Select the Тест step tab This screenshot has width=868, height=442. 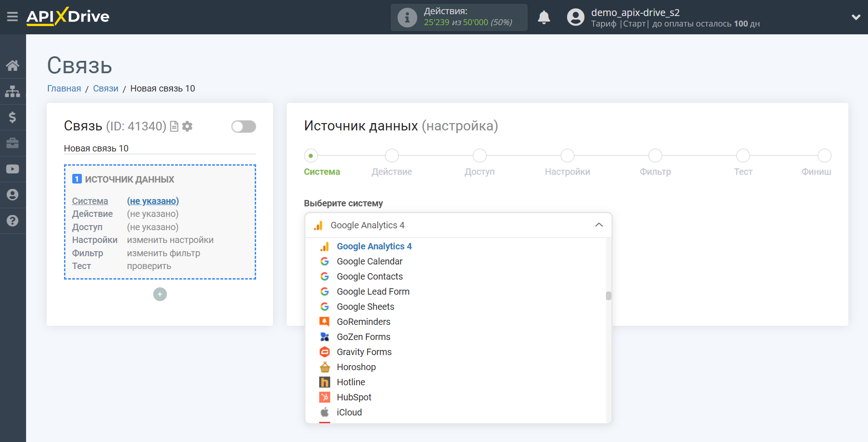click(x=743, y=163)
